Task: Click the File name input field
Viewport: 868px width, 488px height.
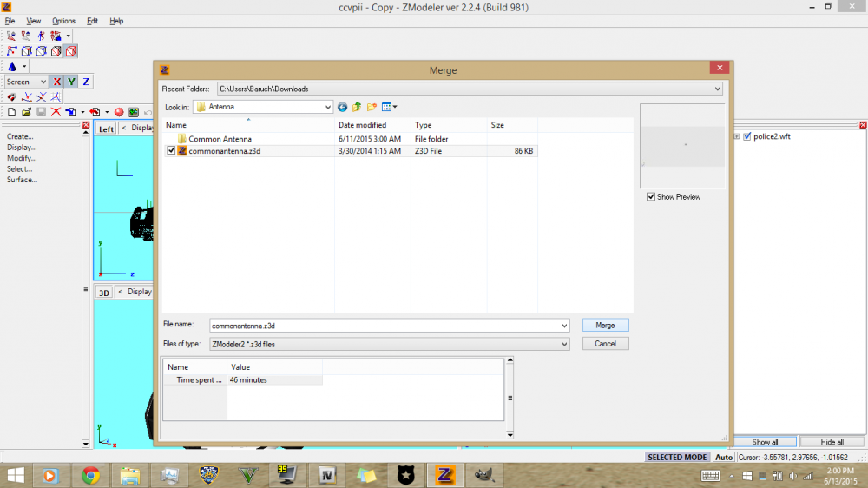Action: point(389,326)
